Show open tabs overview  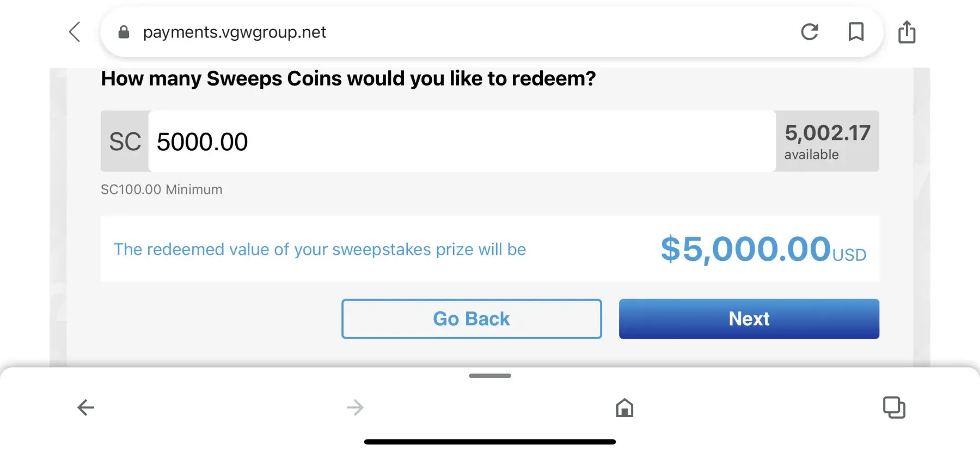[x=893, y=407]
